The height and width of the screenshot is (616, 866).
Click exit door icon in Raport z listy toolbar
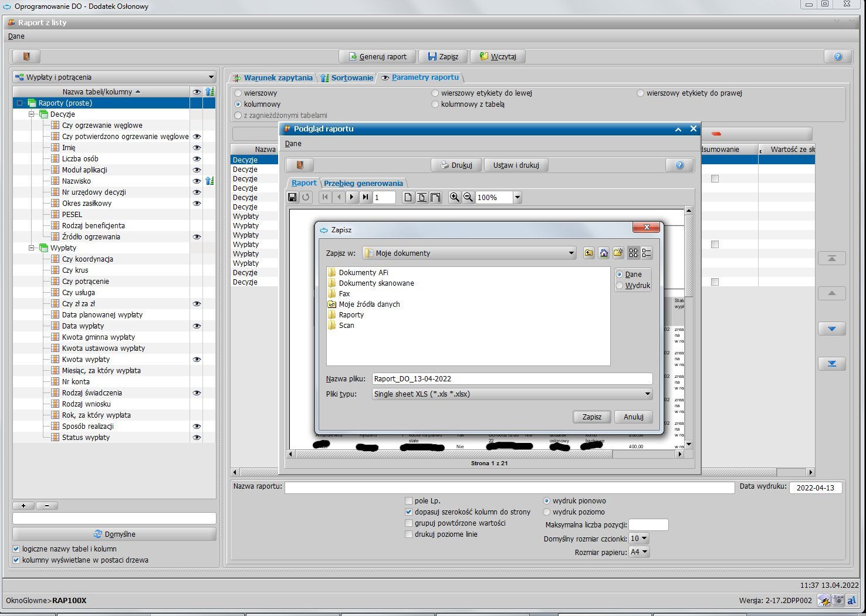coord(26,56)
